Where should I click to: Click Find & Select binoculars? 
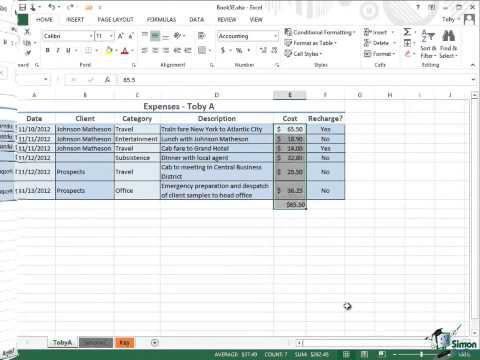pyautogui.click(x=449, y=44)
